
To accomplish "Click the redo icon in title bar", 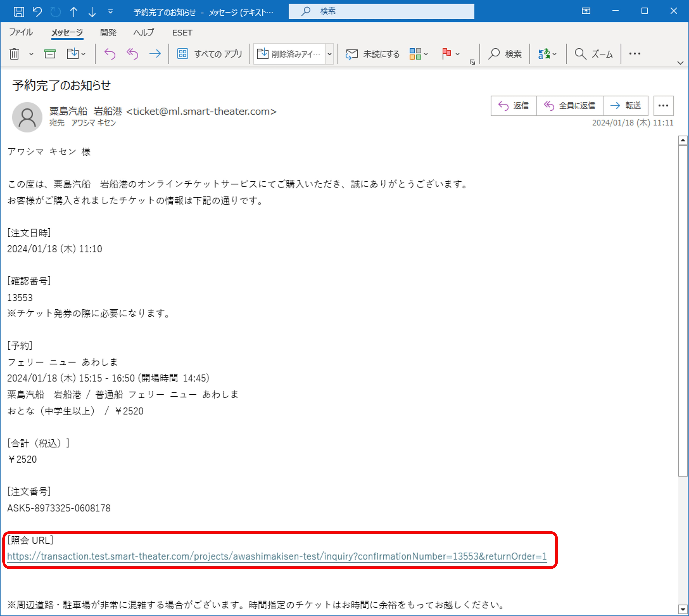I will pos(55,12).
